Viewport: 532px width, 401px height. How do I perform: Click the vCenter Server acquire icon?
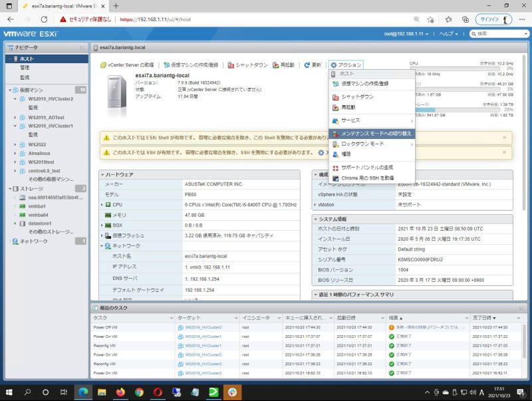tap(103, 65)
